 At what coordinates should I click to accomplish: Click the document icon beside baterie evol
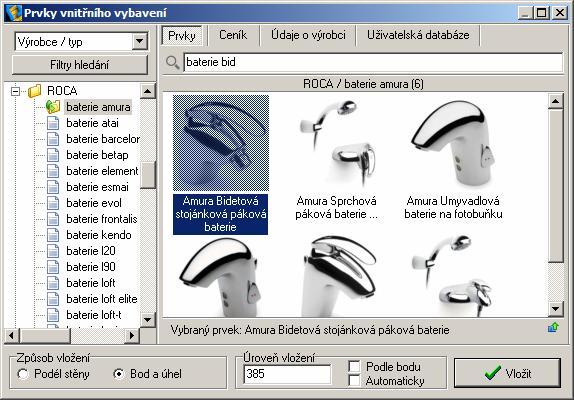click(x=53, y=203)
